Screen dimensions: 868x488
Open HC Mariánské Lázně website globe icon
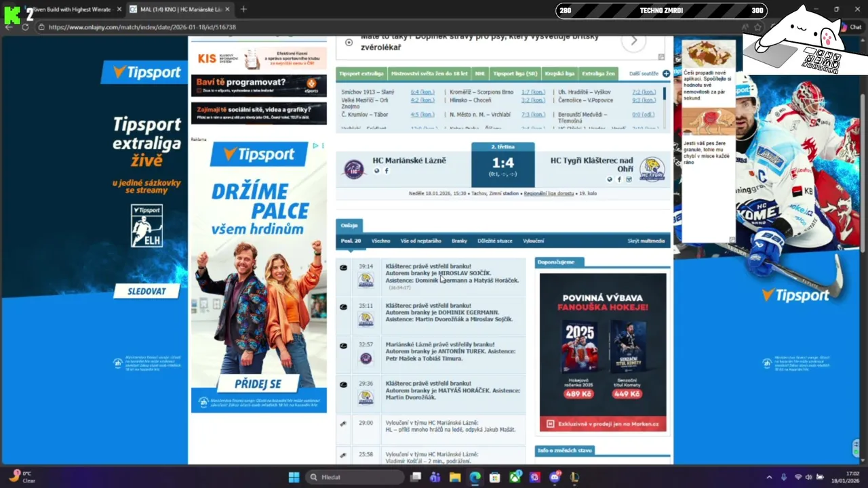click(377, 171)
